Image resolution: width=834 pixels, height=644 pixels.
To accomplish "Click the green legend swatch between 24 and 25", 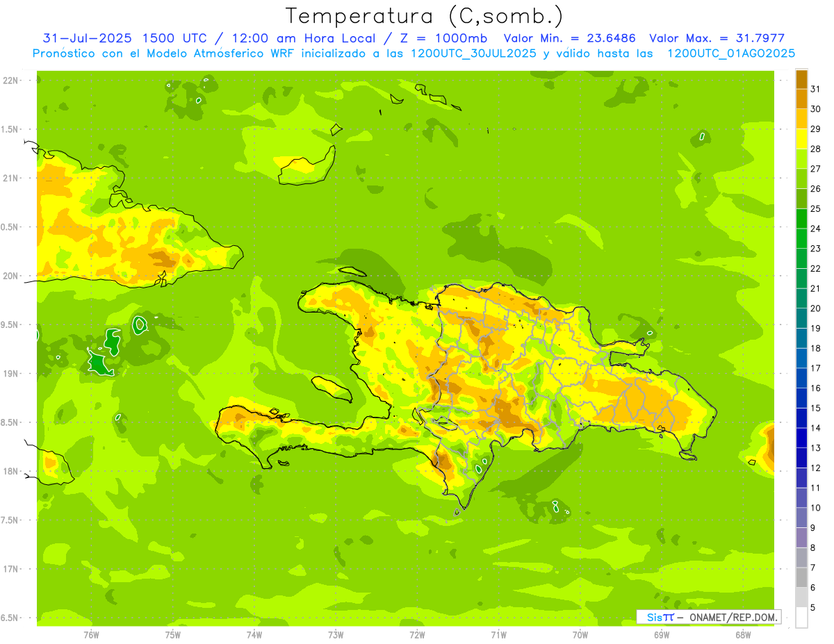I will 801,219.
